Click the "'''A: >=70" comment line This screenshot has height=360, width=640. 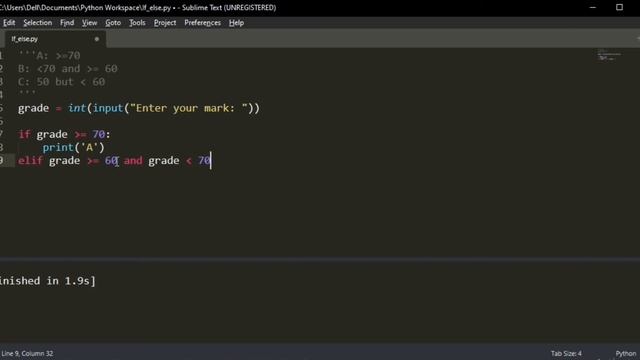49,56
